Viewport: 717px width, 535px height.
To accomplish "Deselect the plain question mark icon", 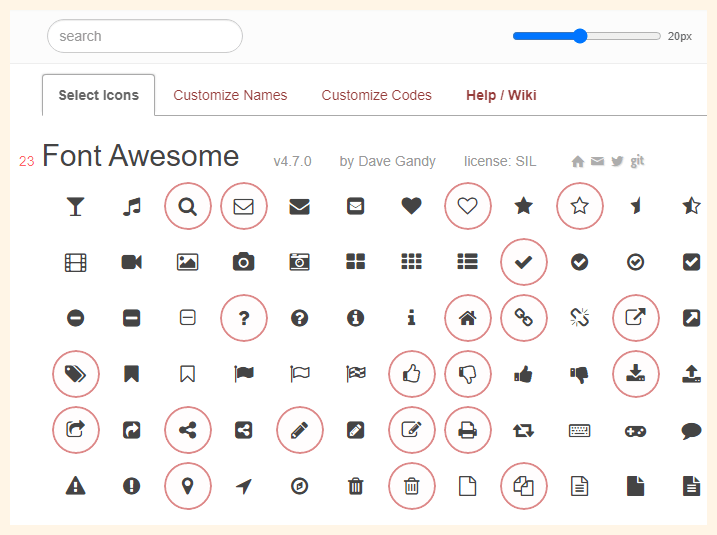I will (x=244, y=318).
